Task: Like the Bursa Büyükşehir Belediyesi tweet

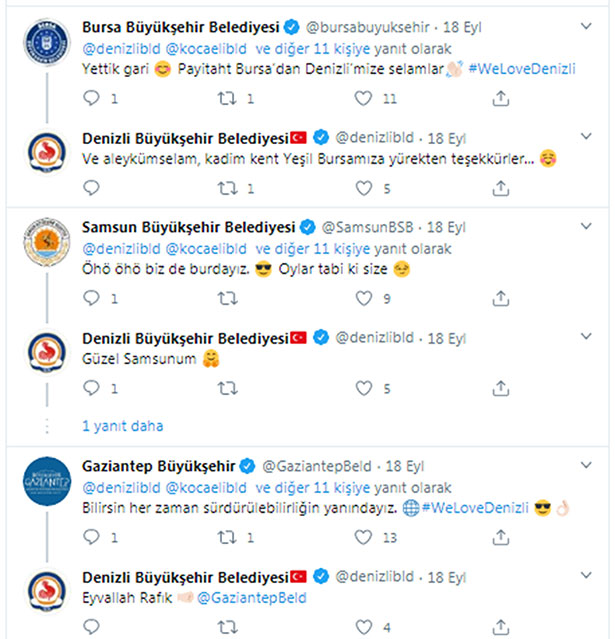Action: tap(363, 98)
